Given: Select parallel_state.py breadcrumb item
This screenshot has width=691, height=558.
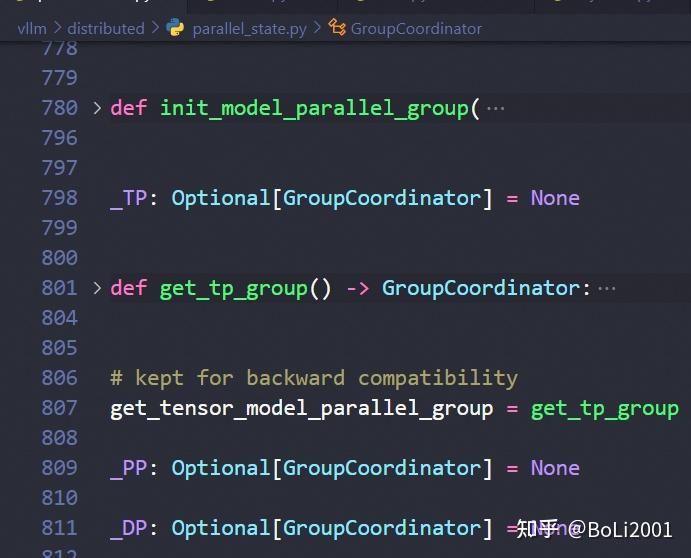Looking at the screenshot, I should coord(249,29).
